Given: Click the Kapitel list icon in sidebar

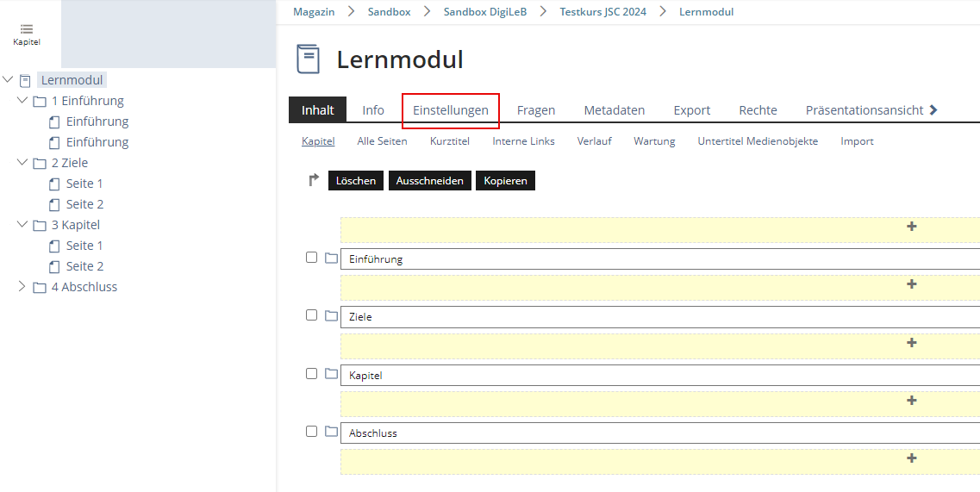Looking at the screenshot, I should [26, 29].
